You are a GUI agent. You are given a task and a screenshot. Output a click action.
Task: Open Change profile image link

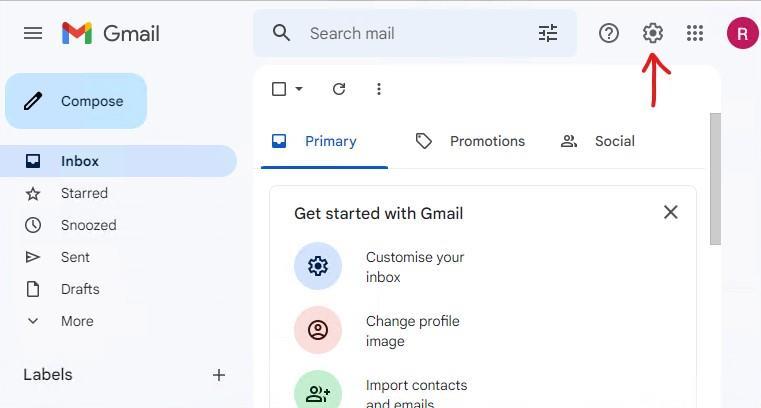[412, 331]
